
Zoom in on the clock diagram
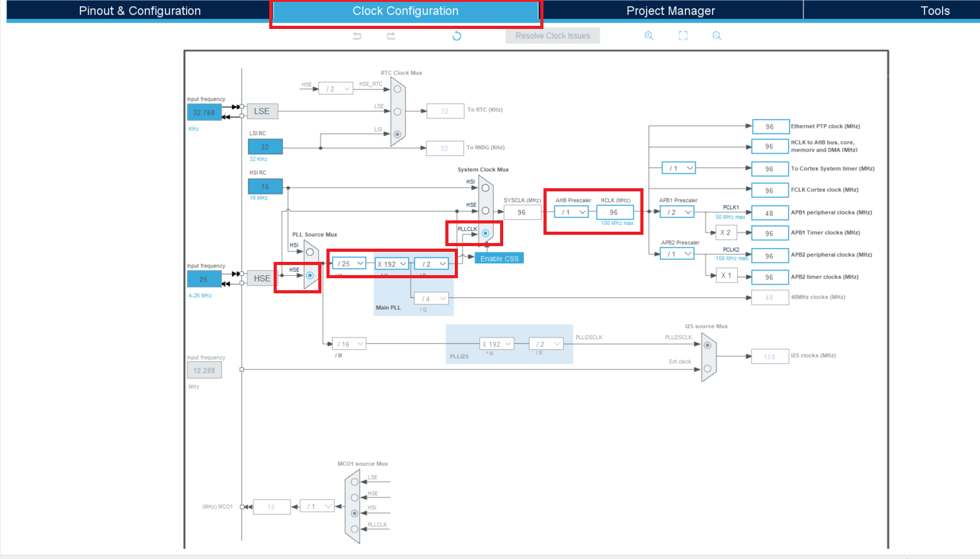(x=649, y=36)
